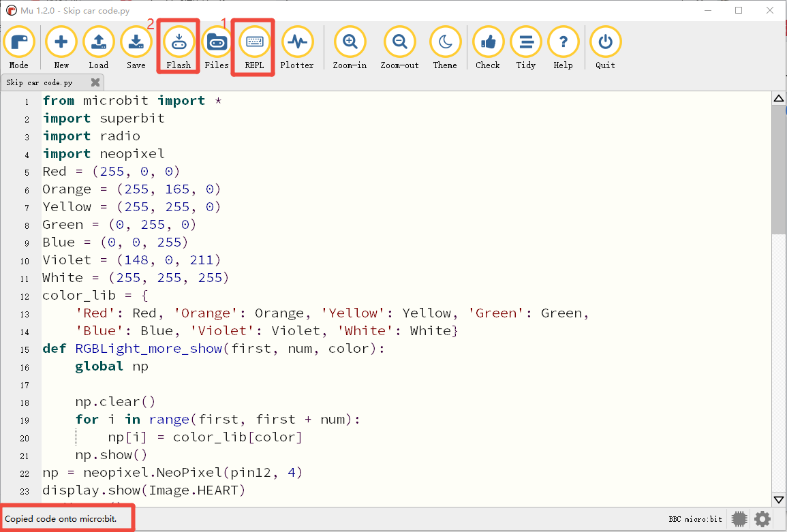Click the editor scrollbar up arrow

pyautogui.click(x=778, y=98)
